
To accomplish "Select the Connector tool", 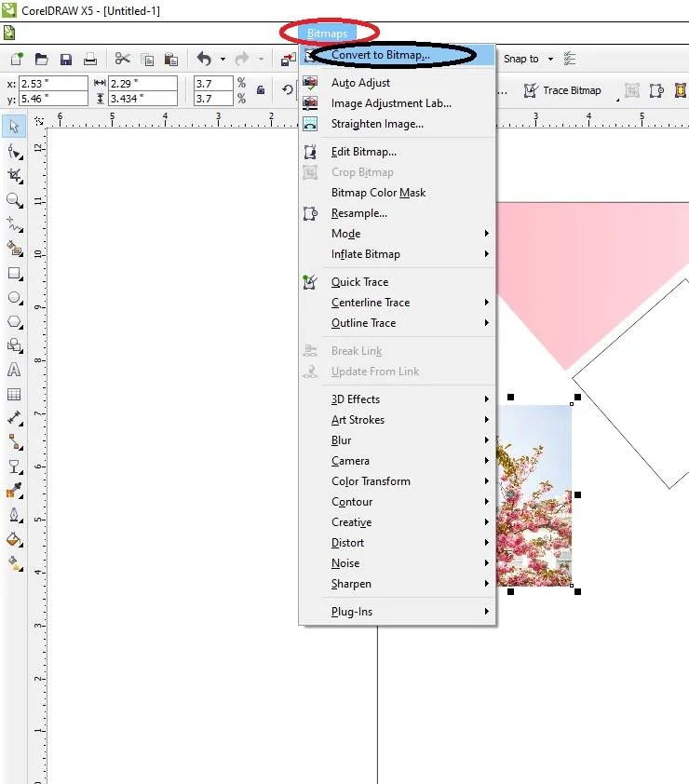I will 14,442.
